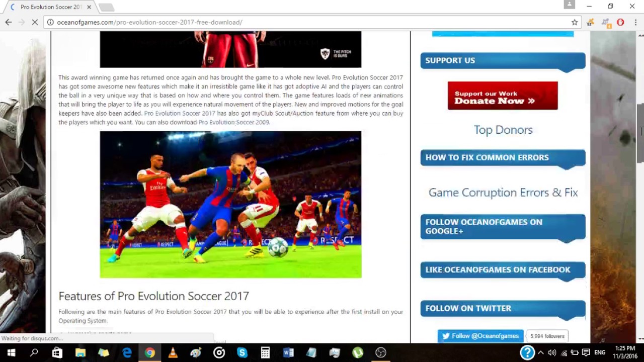Viewport: 644px width, 362px height.
Task: Open the Pro Evolution Soccer 2009 link
Action: point(234,122)
